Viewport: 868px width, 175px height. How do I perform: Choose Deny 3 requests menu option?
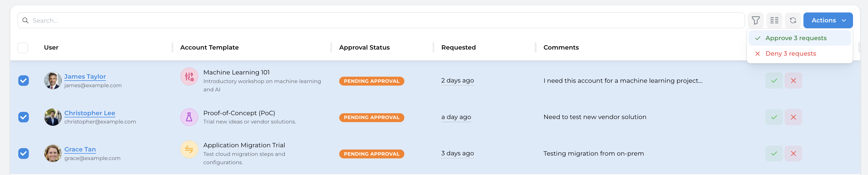(x=790, y=54)
